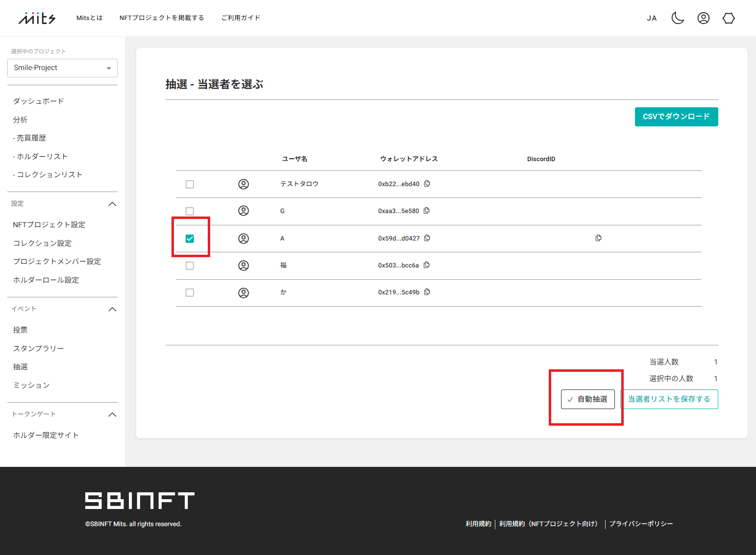Screen dimensions: 756x555
Task: Click the ウォレットアドレス column header
Action: (409, 159)
